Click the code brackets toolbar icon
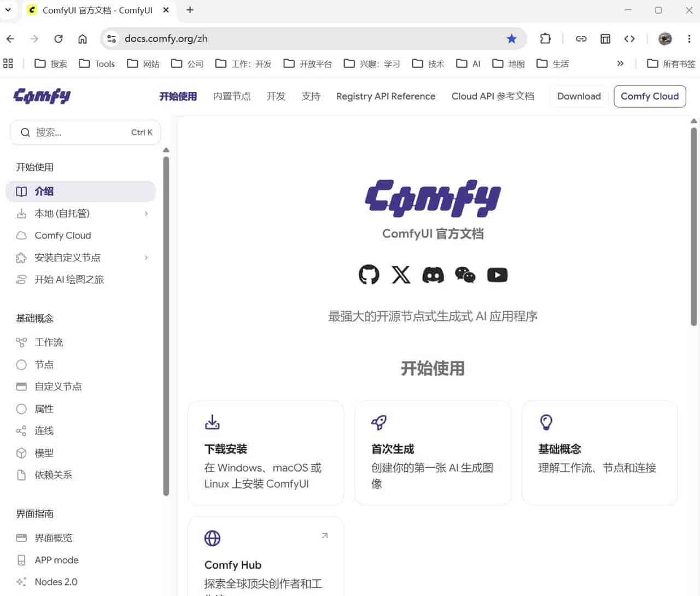 tap(629, 39)
